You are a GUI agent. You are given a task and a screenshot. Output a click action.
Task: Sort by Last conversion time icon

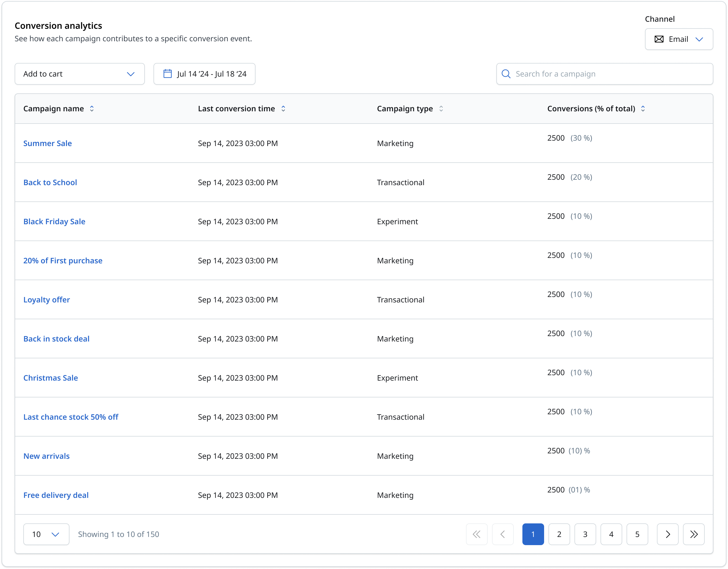coord(283,109)
